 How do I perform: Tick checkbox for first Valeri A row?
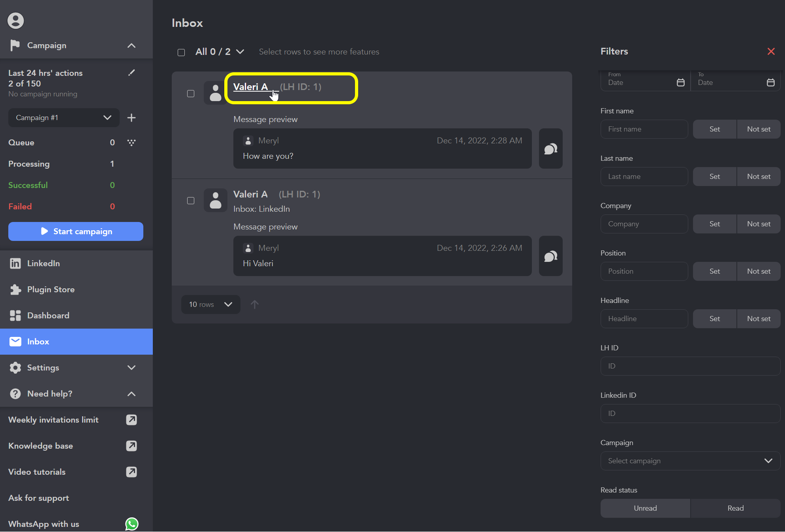191,94
